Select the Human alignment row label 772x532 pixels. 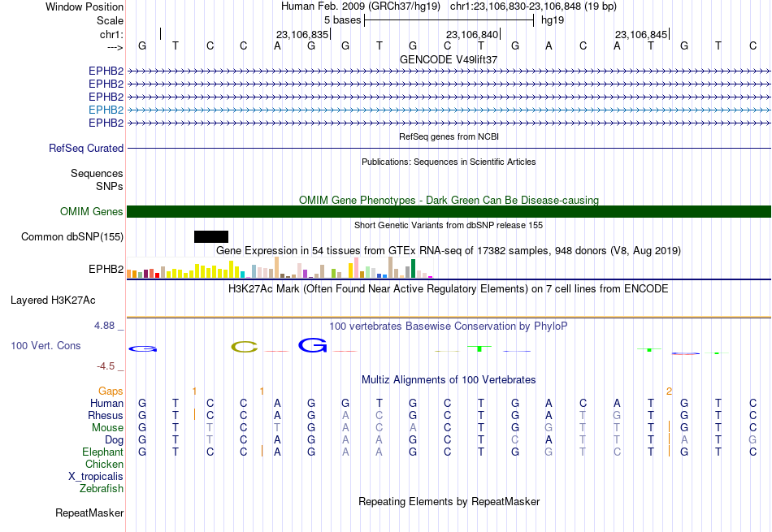click(106, 403)
